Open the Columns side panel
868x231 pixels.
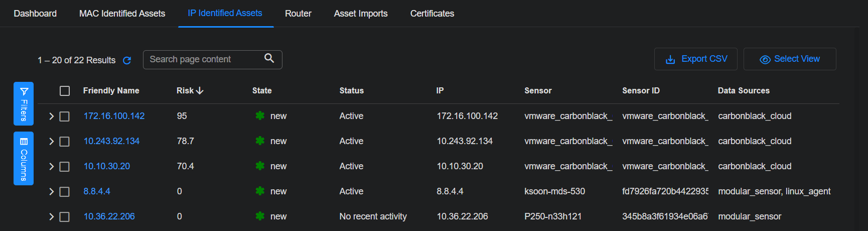pyautogui.click(x=24, y=158)
